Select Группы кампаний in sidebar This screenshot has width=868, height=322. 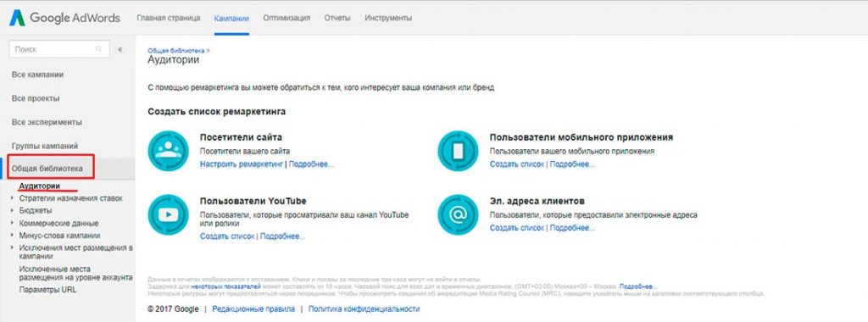pyautogui.click(x=45, y=146)
